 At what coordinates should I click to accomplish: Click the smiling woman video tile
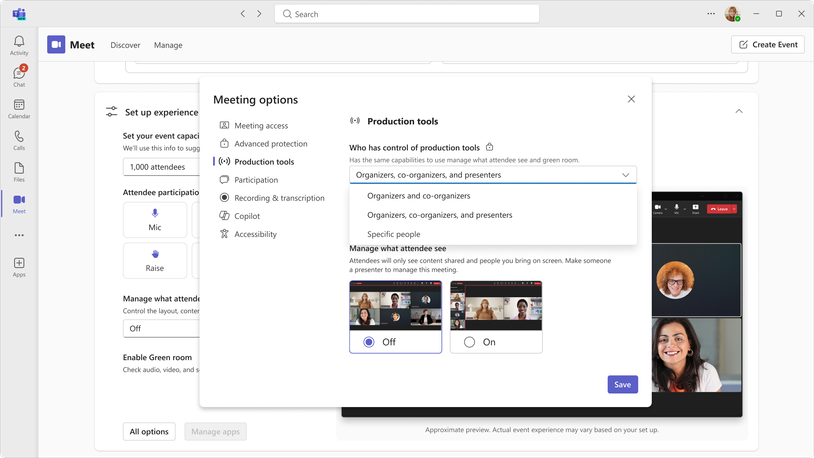click(x=696, y=355)
